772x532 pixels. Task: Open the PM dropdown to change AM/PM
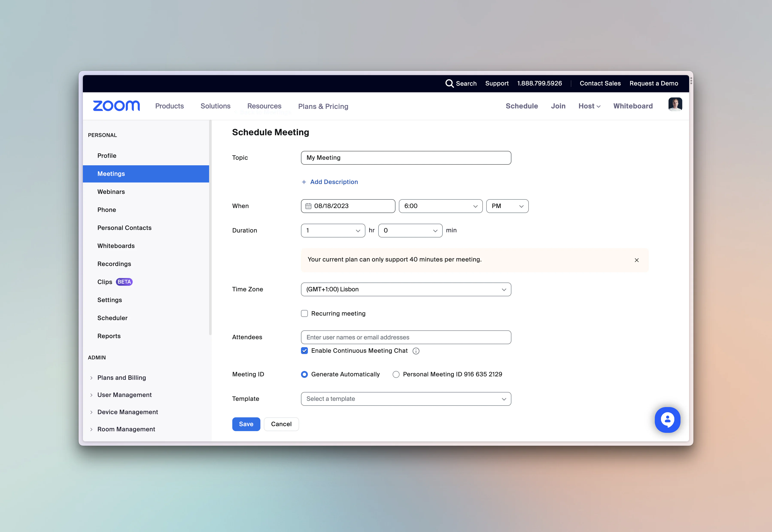coord(507,206)
